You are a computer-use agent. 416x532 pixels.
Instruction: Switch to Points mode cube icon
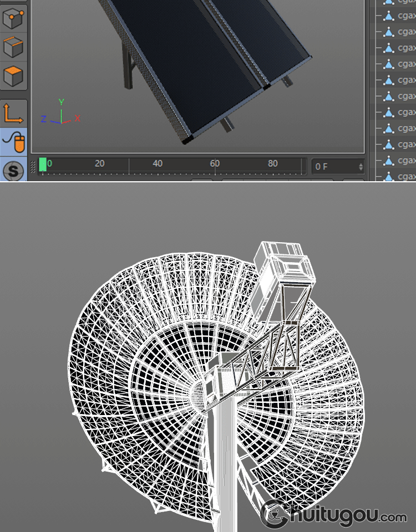point(14,18)
